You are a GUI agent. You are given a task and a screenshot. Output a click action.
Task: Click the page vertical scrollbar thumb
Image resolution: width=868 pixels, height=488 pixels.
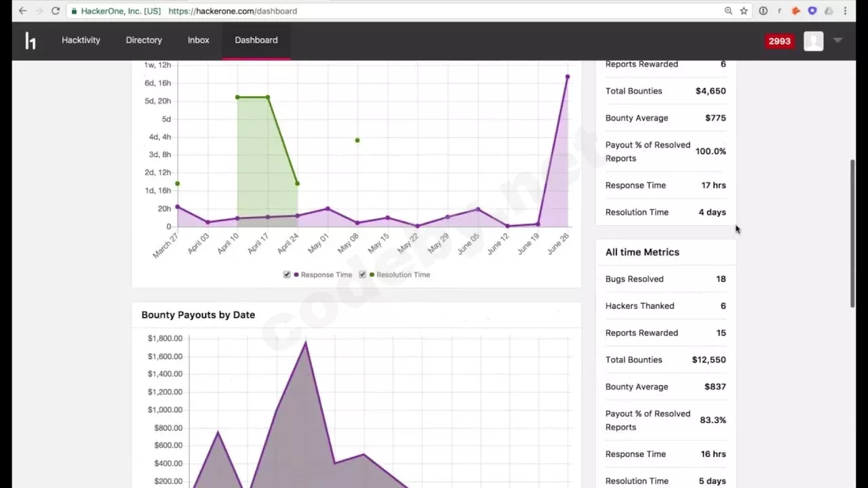[853, 234]
